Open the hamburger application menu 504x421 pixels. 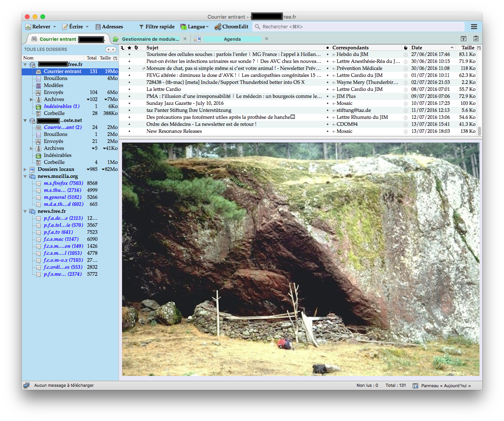[x=474, y=27]
